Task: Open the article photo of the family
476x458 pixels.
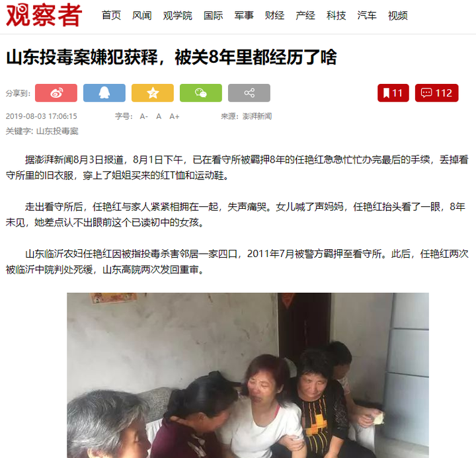Action: point(248,375)
